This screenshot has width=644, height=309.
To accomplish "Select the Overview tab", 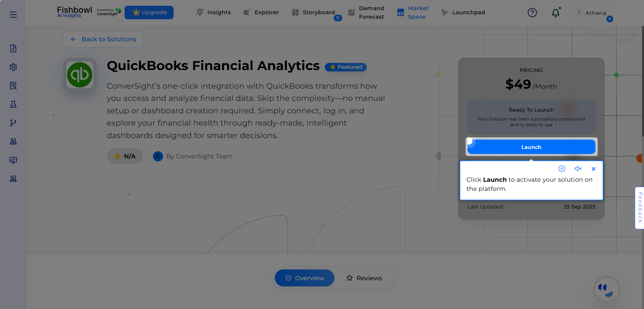I will pos(305,278).
